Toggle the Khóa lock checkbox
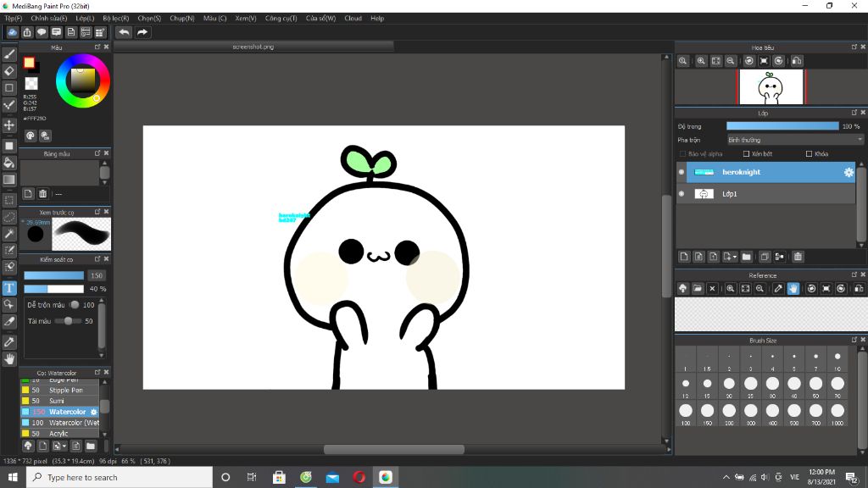868x488 pixels. tap(810, 154)
